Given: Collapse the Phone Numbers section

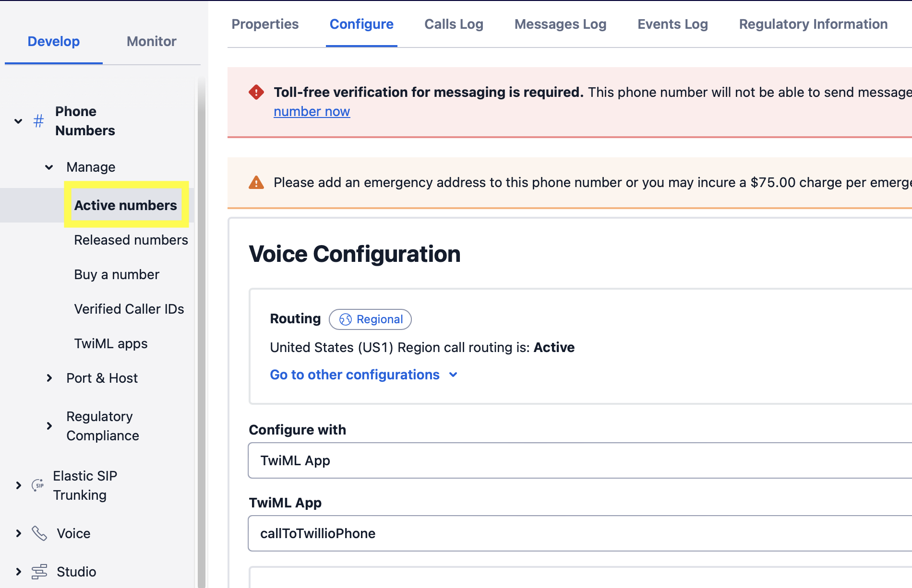Looking at the screenshot, I should pos(18,121).
